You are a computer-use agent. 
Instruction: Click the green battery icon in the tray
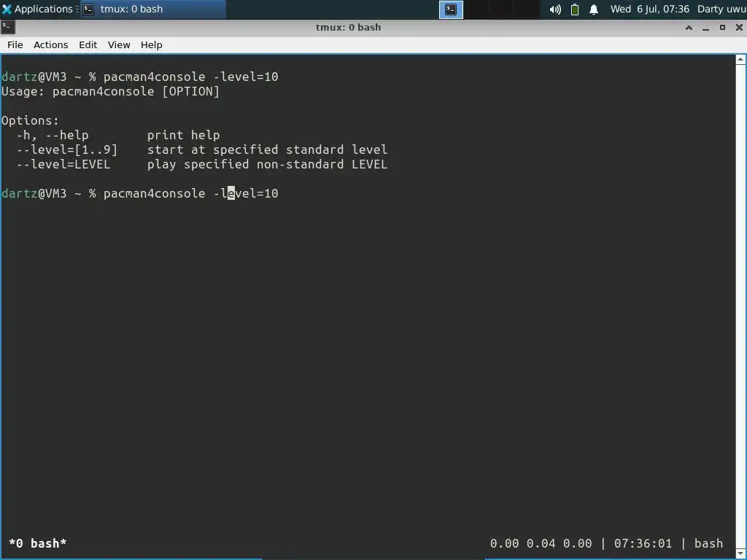pos(575,9)
